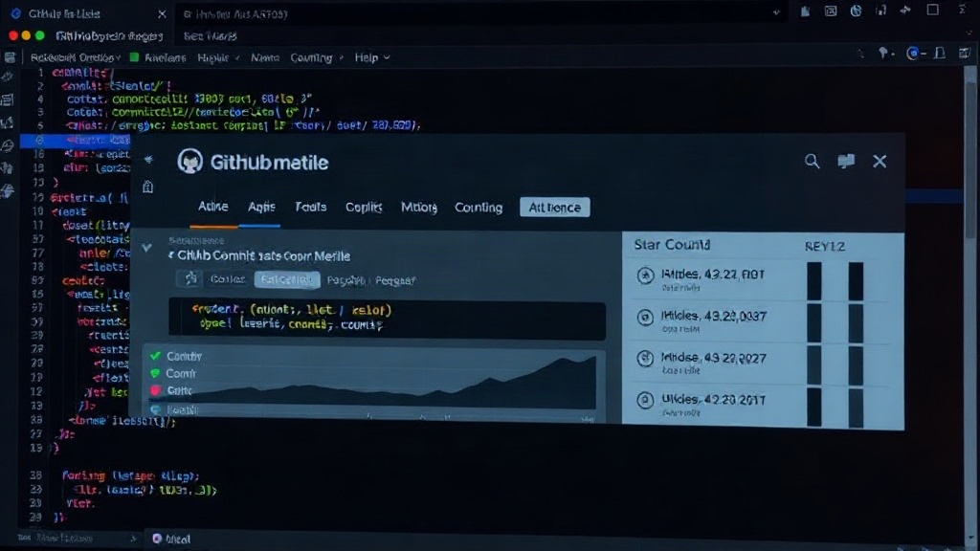Switch to the Counting tab in the dialog
This screenshot has height=551, width=980.
click(479, 207)
